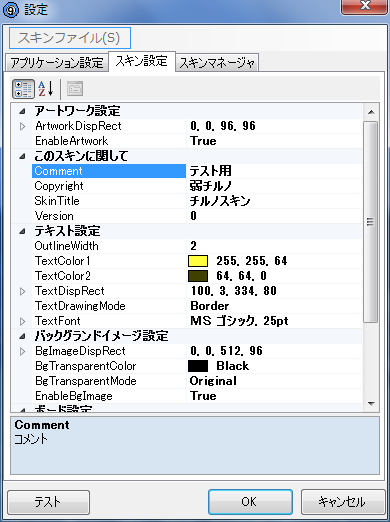This screenshot has height=522, width=390.
Task: Open the スキンファイル(S) menu
Action: [70, 38]
